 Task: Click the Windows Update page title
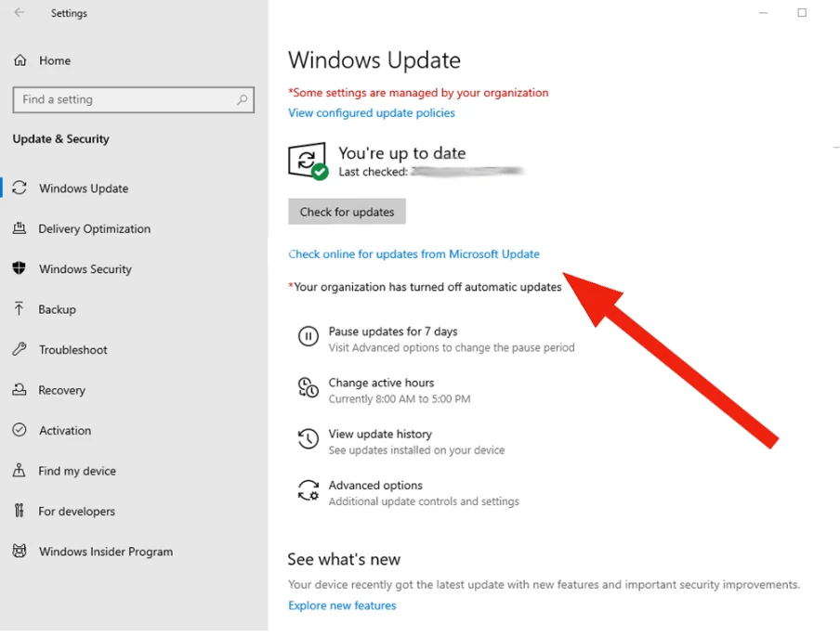(374, 60)
